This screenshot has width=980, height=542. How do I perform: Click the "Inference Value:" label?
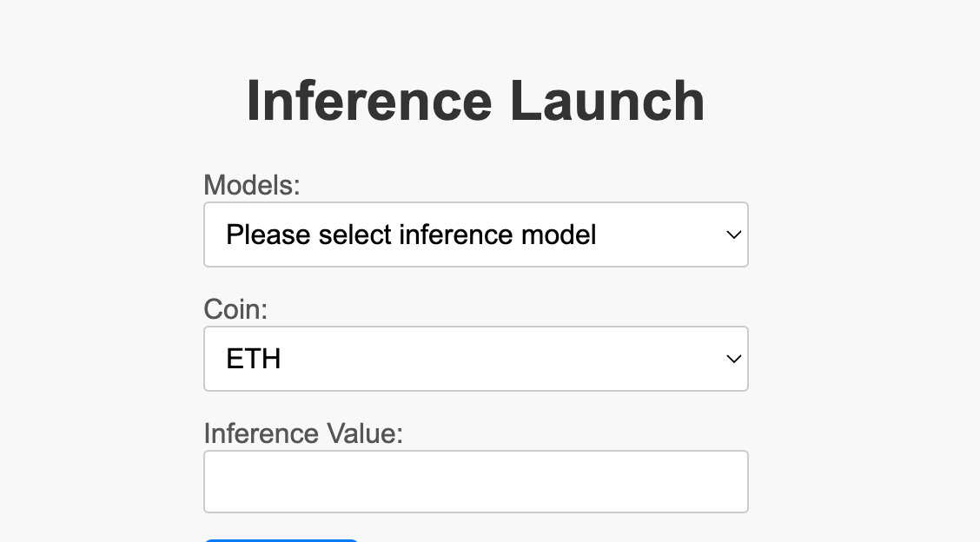coord(303,433)
